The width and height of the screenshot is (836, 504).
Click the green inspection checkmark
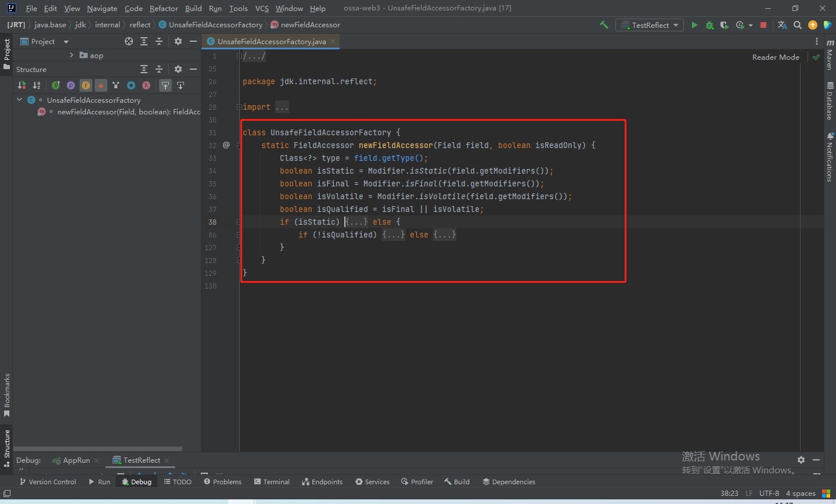816,57
